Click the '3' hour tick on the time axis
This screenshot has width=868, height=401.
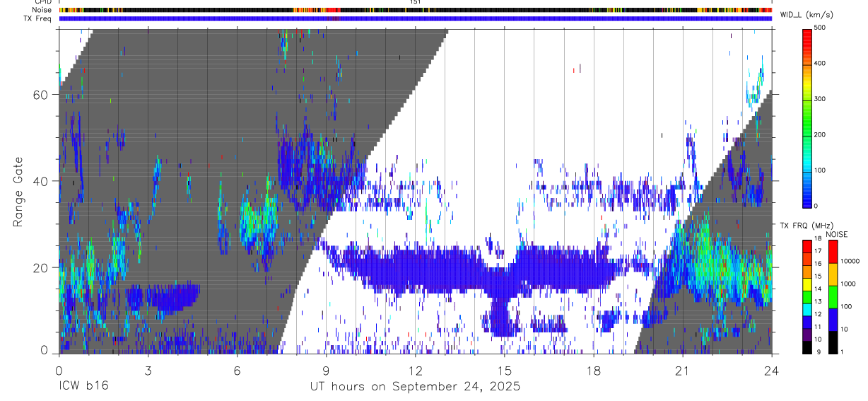148,370
